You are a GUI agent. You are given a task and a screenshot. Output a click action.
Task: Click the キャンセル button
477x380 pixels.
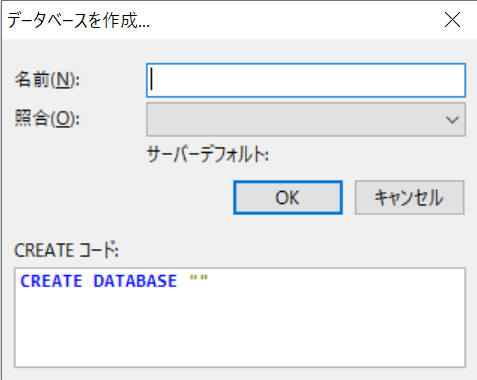(409, 198)
